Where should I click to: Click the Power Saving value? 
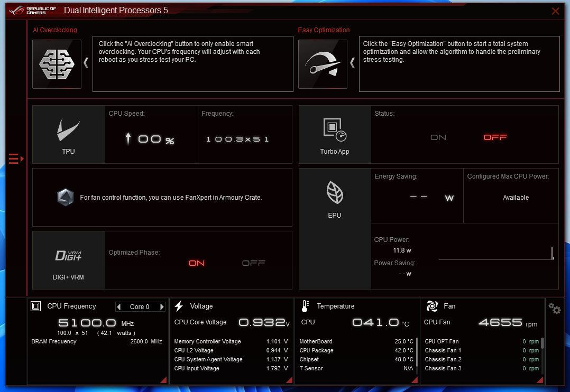[405, 274]
